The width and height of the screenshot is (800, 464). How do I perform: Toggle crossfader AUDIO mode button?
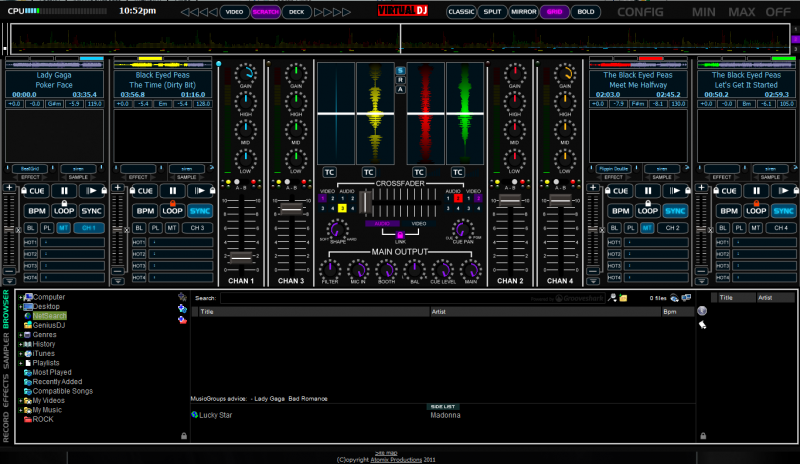tap(382, 224)
